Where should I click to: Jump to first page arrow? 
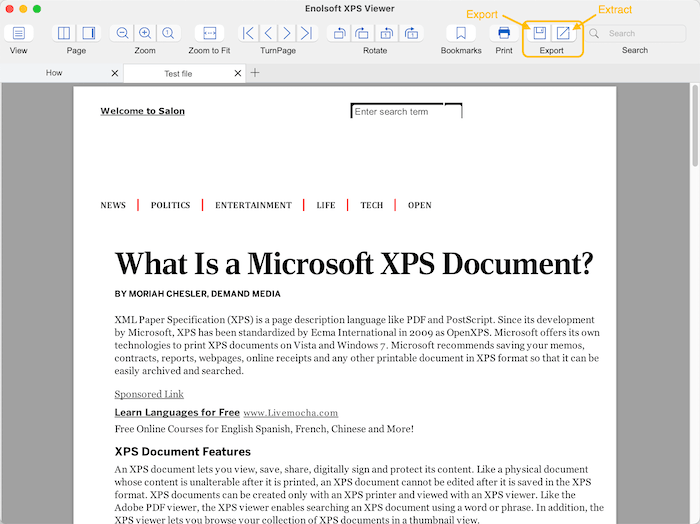249,33
